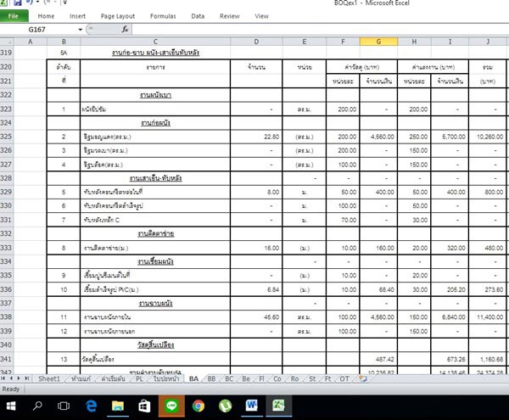Open the Data ribbon tab

pos(198,16)
